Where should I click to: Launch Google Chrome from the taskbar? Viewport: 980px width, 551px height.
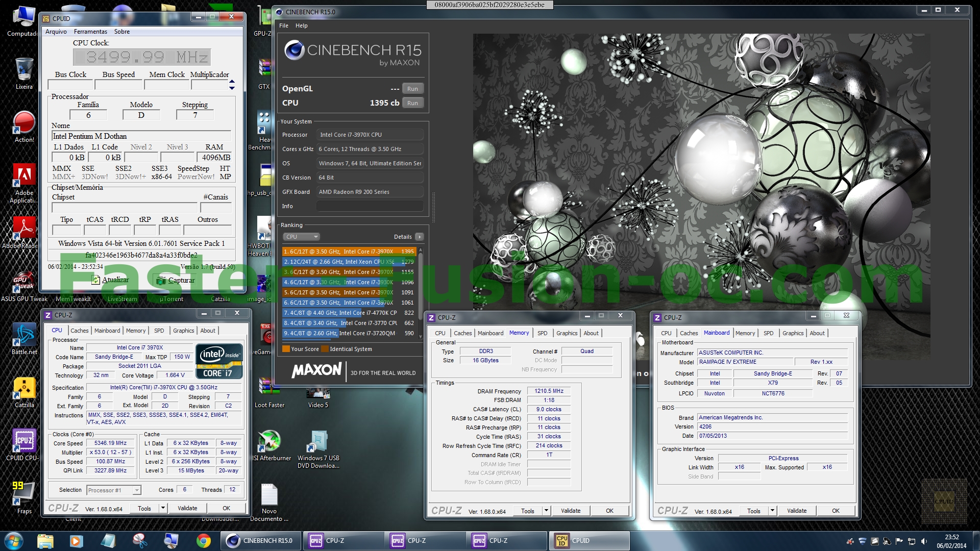(204, 541)
